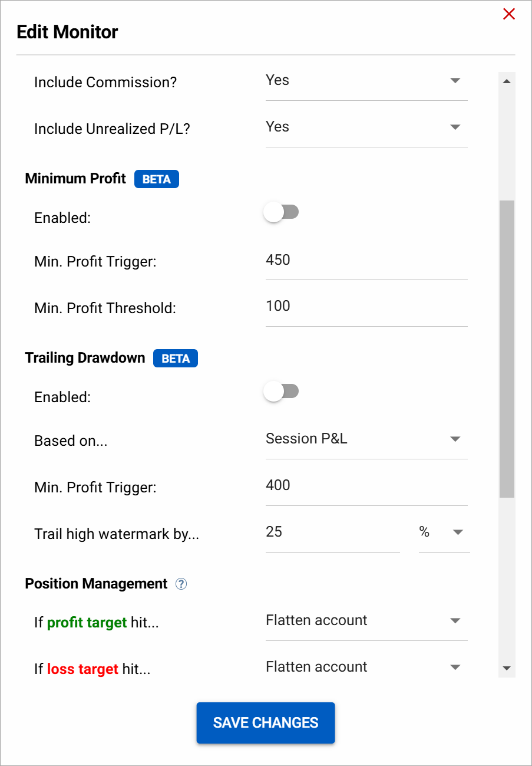
Task: Close the Edit Monitor dialog
Action: (509, 14)
